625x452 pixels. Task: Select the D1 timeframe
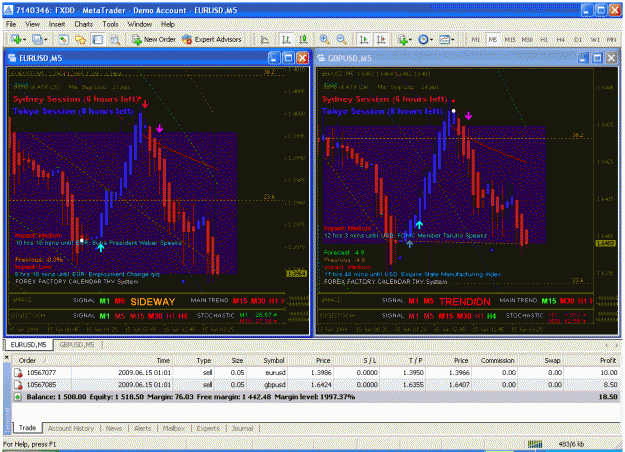[x=578, y=40]
